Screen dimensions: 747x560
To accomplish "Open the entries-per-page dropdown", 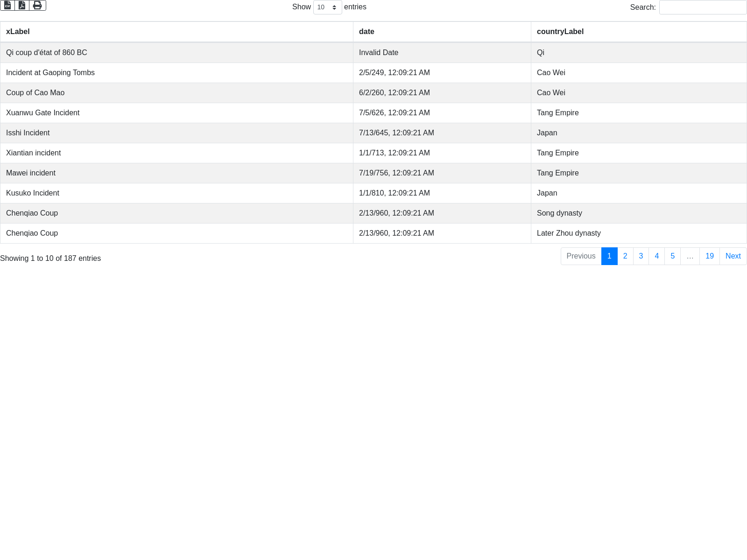I will pos(327,7).
